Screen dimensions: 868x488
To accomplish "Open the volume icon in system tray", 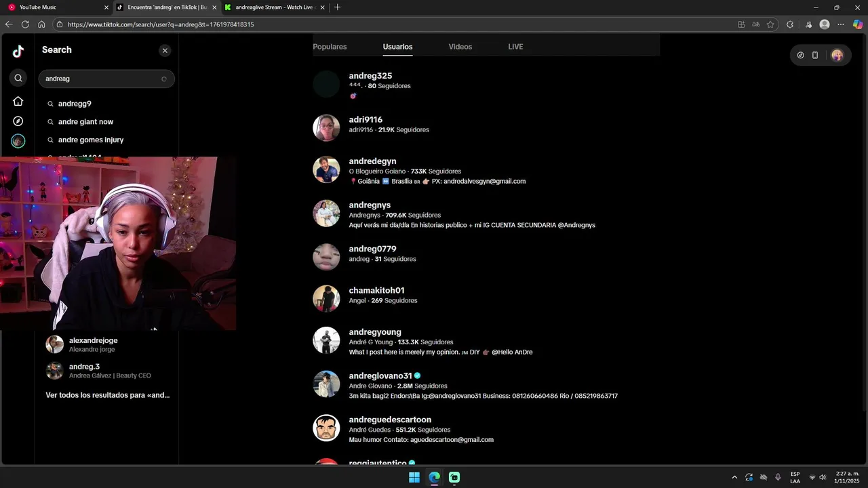I will click(x=823, y=477).
